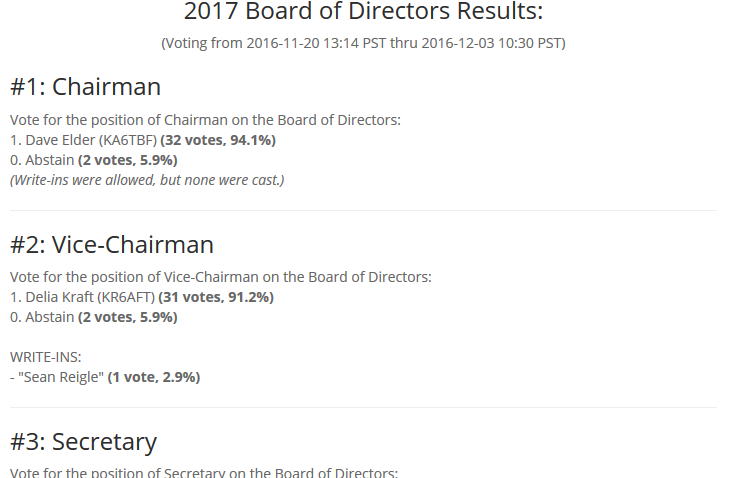Select the #2: Vice-Chairman heading
The height and width of the screenshot is (478, 732).
point(112,245)
